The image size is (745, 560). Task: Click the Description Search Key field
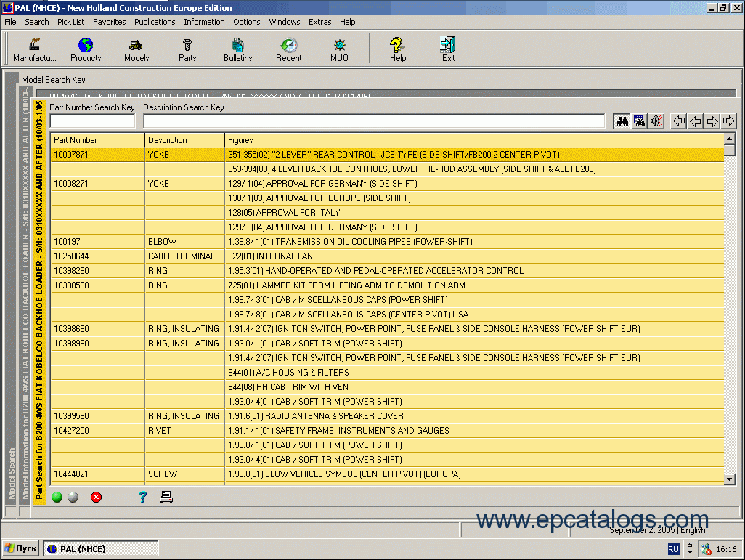coord(374,121)
